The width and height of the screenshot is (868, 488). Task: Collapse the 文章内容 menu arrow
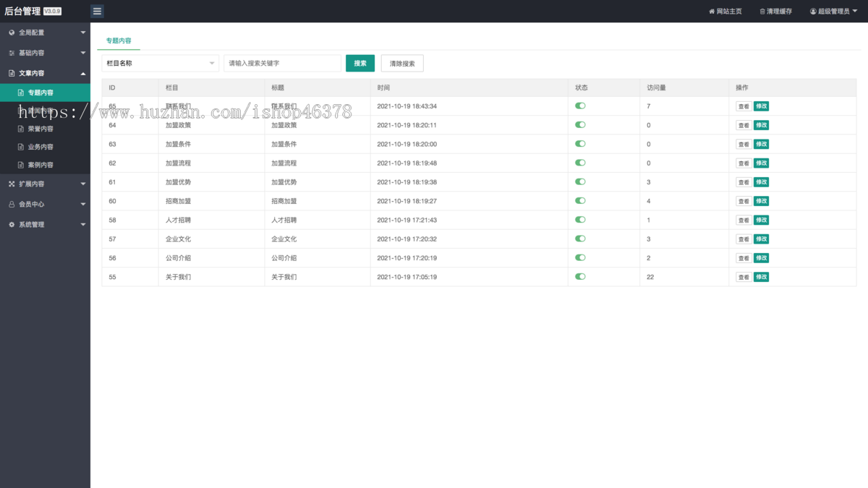(83, 73)
